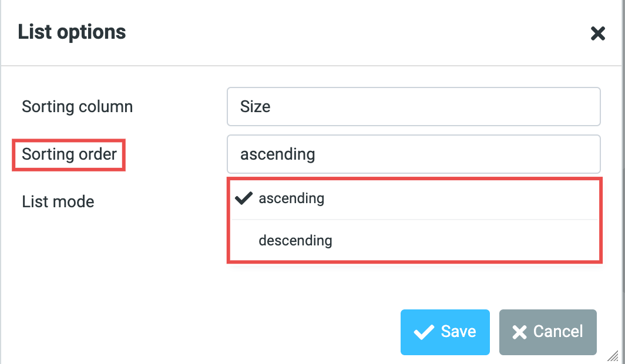Click empty header area beside List options title
This screenshot has width=625, height=364.
pyautogui.click(x=352, y=32)
